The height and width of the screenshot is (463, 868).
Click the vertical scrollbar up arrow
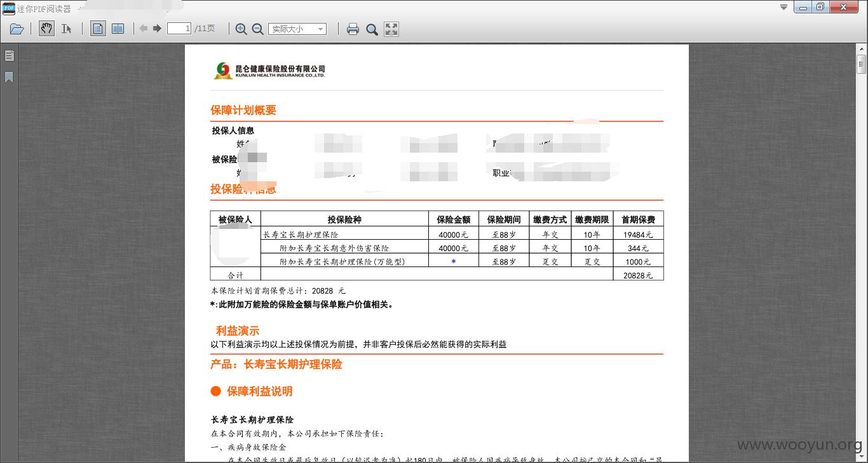(x=862, y=48)
